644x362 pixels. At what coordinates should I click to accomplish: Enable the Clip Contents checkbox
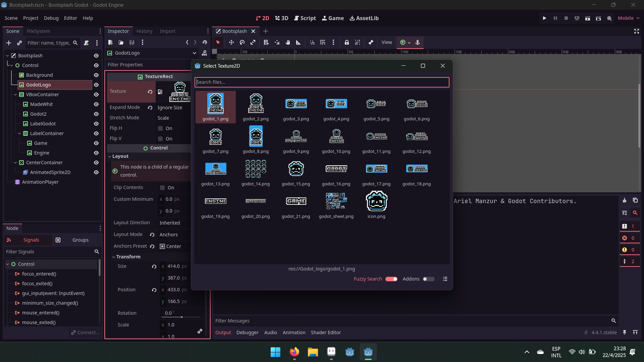[x=162, y=188]
